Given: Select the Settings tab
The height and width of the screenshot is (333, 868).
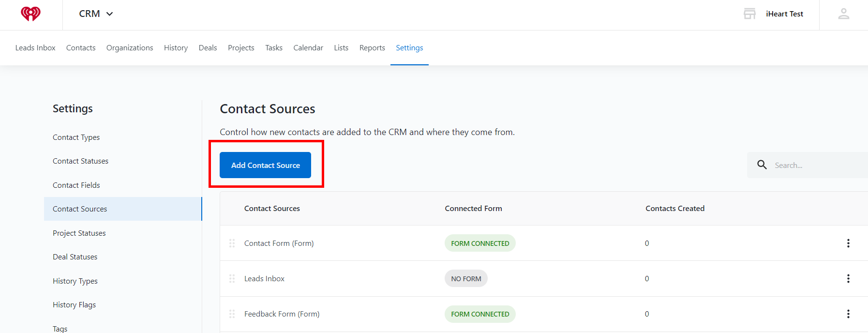Looking at the screenshot, I should click(x=409, y=48).
